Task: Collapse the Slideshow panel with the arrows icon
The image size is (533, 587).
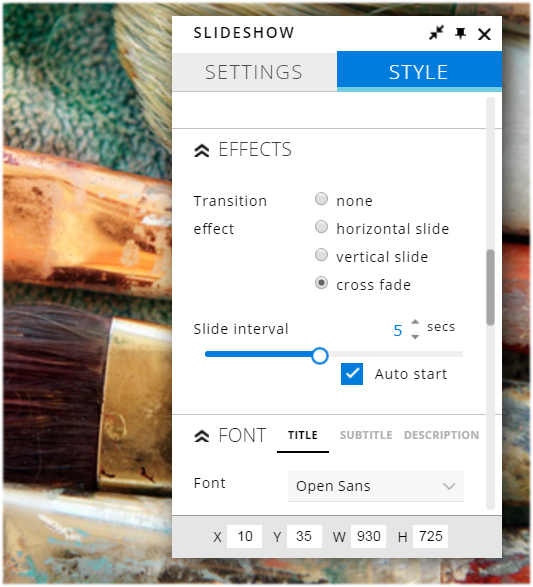Action: pos(436,33)
